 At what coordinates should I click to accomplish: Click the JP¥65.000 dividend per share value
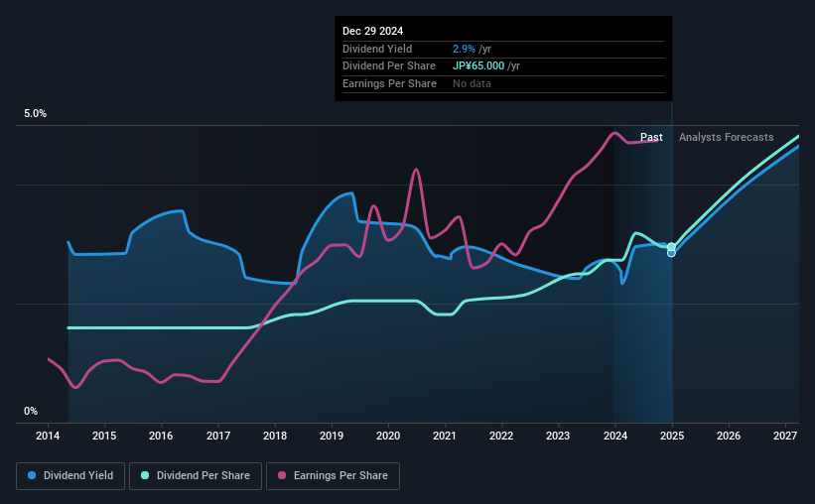pos(478,66)
